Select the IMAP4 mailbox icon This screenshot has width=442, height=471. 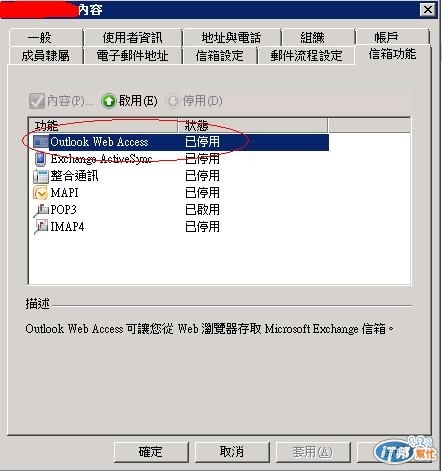pyautogui.click(x=41, y=227)
